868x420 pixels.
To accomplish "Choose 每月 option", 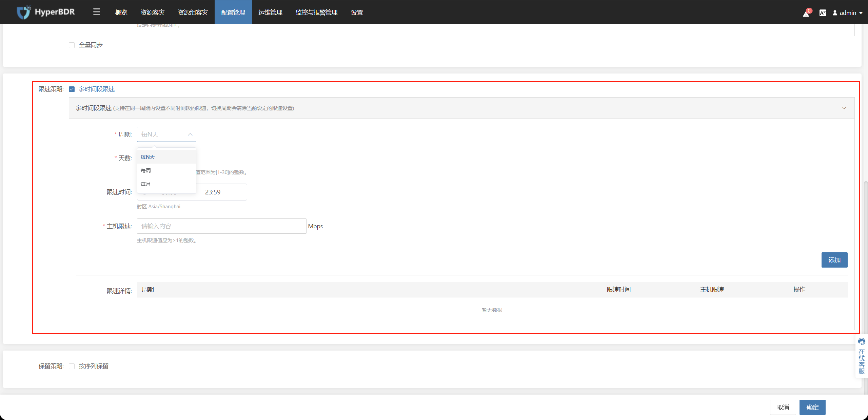I will (x=166, y=184).
